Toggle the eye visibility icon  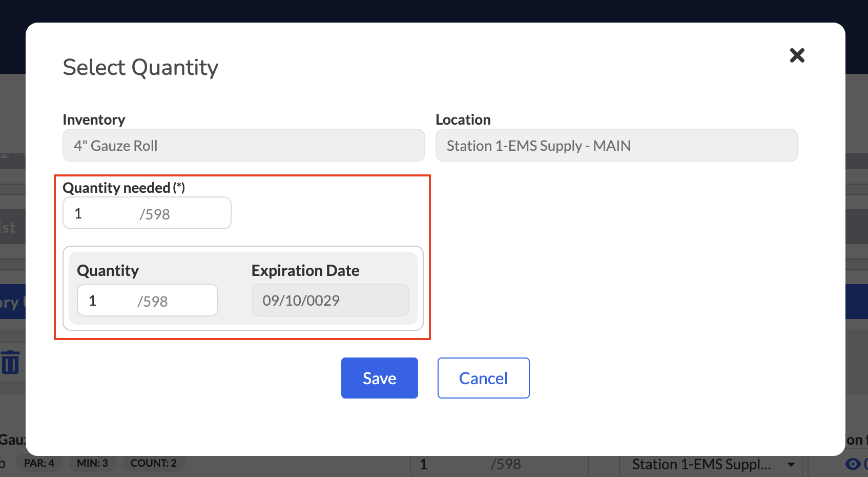(853, 464)
